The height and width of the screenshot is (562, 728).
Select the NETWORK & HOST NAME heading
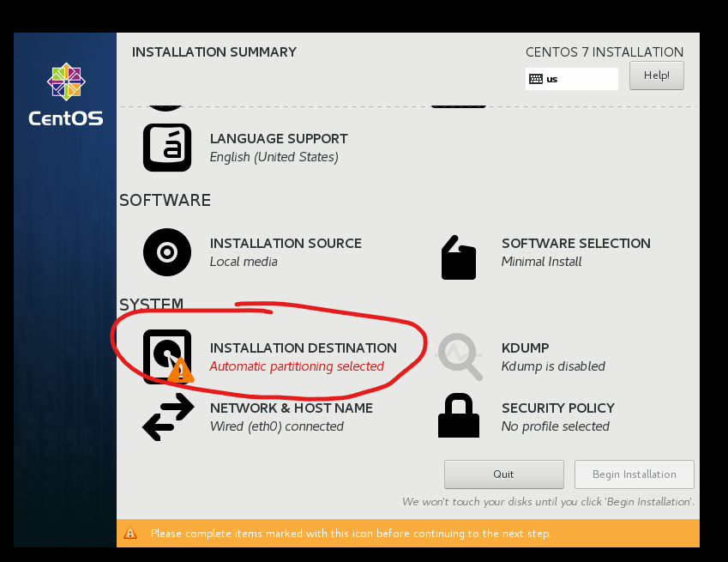291,408
